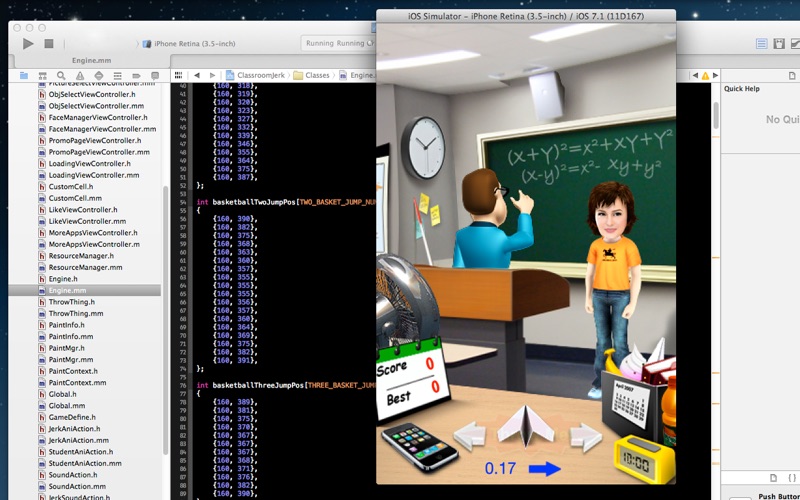This screenshot has height=500, width=800.
Task: Go back using the jump bar left arrow
Action: pyautogui.click(x=197, y=75)
